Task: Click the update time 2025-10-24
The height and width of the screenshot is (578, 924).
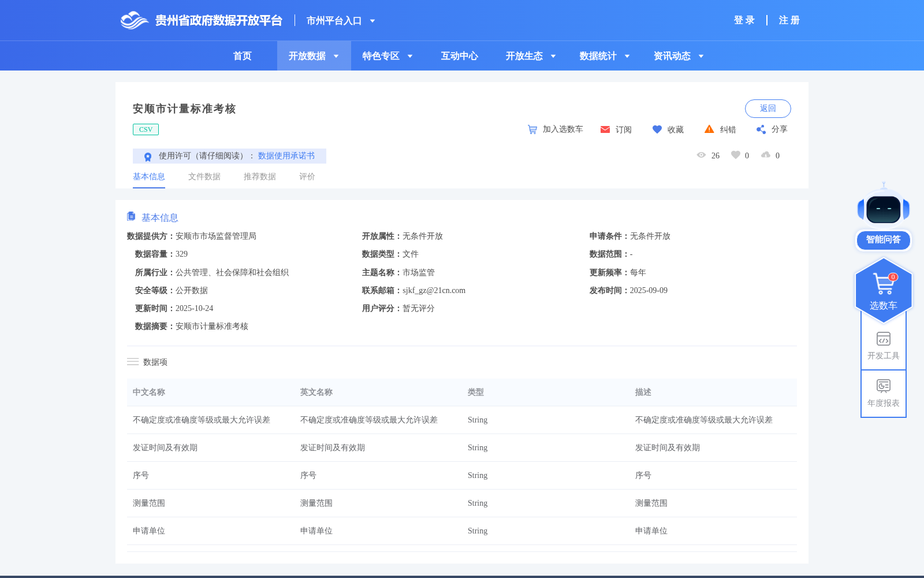Action: [195, 309]
